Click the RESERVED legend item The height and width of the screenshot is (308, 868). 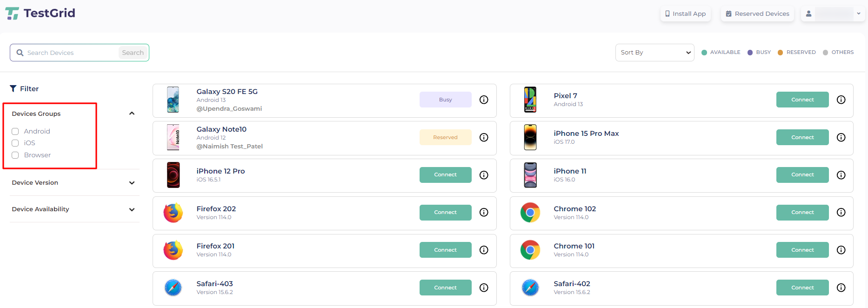click(796, 52)
